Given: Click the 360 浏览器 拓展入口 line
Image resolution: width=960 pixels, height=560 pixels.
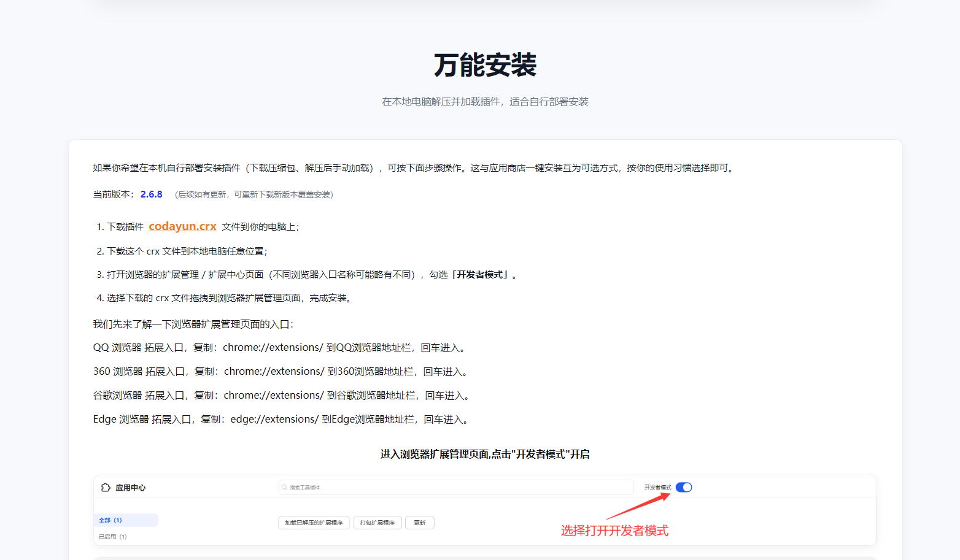Looking at the screenshot, I should click(x=282, y=372).
